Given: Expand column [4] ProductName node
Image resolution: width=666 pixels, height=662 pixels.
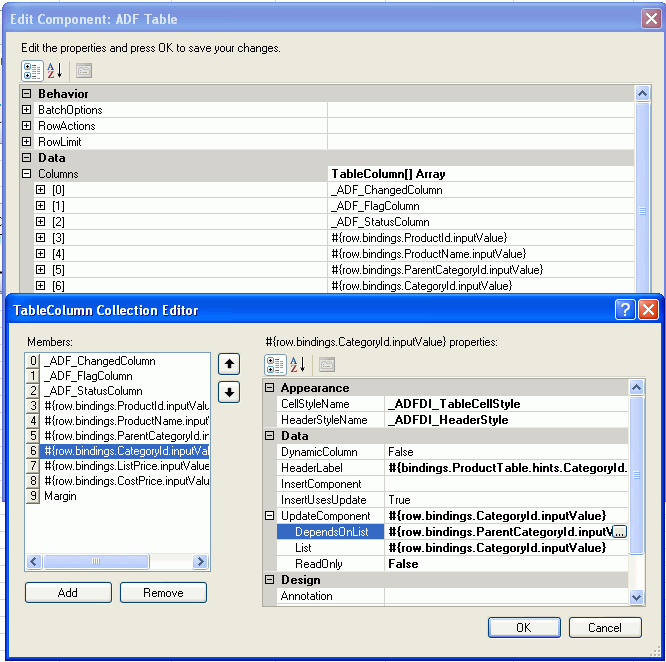Looking at the screenshot, I should click(x=40, y=254).
